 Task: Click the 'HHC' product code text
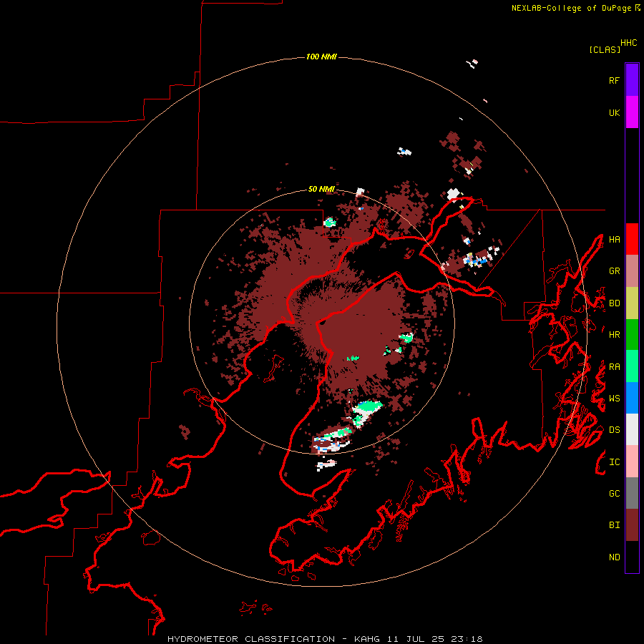[628, 43]
